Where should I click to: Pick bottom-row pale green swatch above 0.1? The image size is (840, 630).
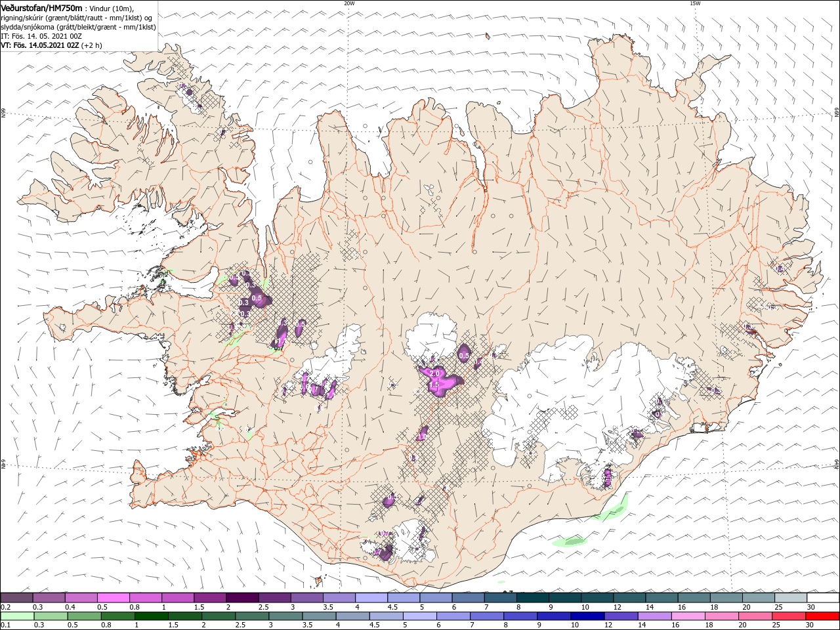(17, 616)
